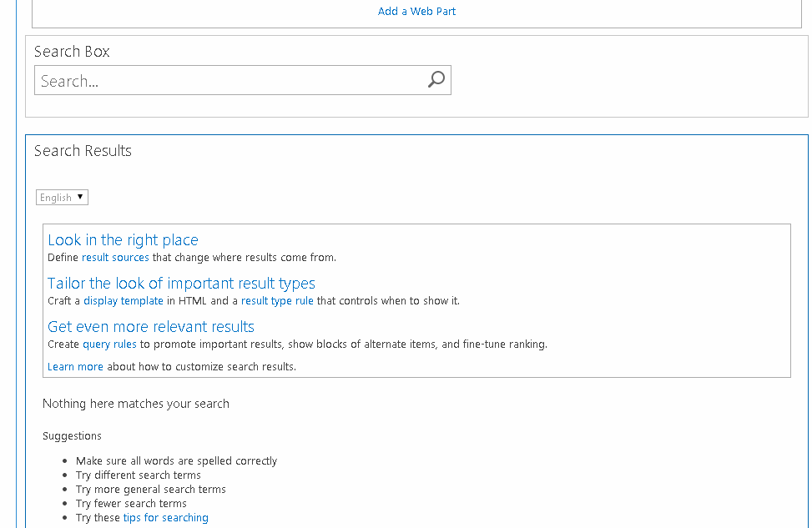The height and width of the screenshot is (528, 812).
Task: Select the 'Search Box' web part title
Action: point(72,51)
